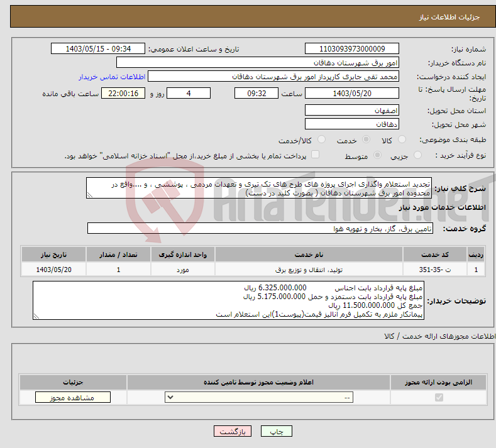Click the شهر محل تحویل field دهاقان

pos(352,124)
